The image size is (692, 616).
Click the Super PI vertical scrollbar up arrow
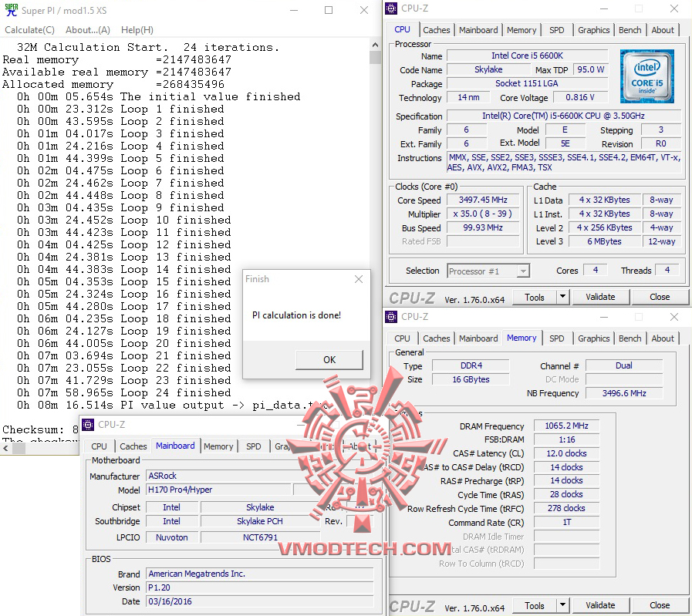(375, 45)
